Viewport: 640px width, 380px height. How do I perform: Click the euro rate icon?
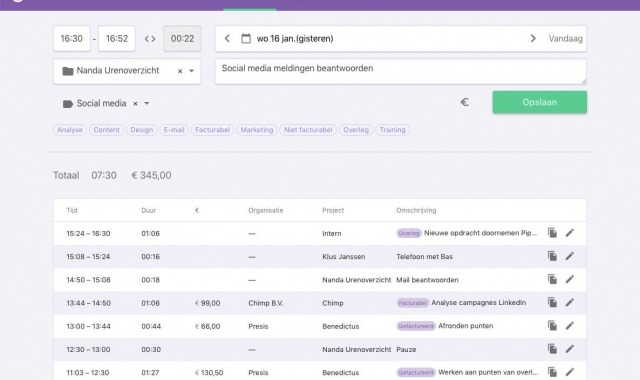464,102
